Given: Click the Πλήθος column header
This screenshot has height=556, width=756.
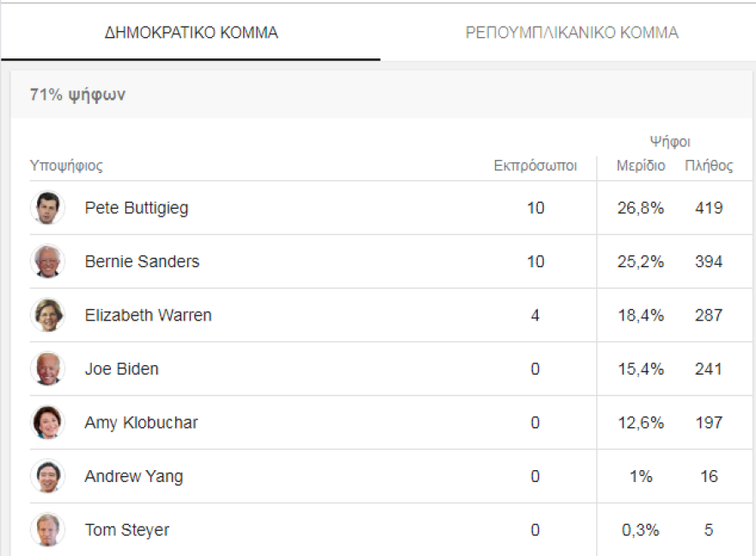Looking at the screenshot, I should click(709, 166).
